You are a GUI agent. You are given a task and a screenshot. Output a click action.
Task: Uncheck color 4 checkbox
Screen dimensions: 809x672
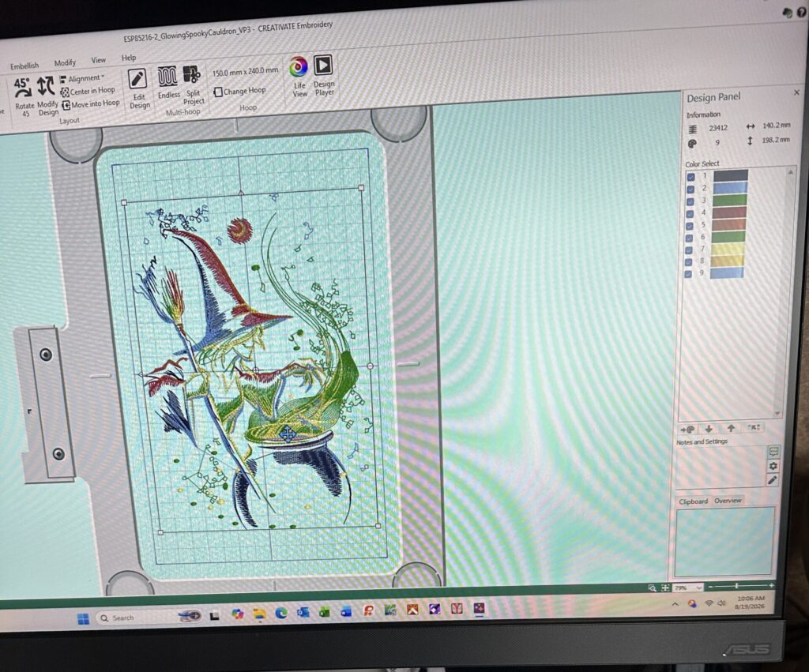pos(690,214)
